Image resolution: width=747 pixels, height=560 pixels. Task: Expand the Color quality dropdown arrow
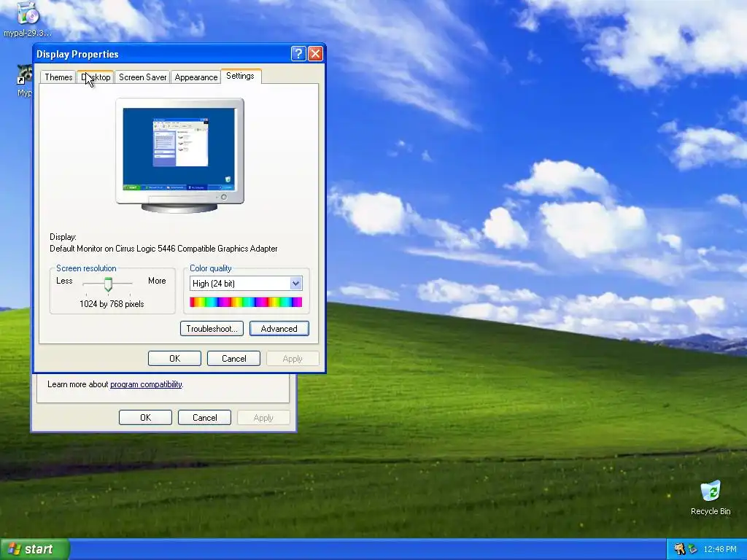click(x=296, y=284)
